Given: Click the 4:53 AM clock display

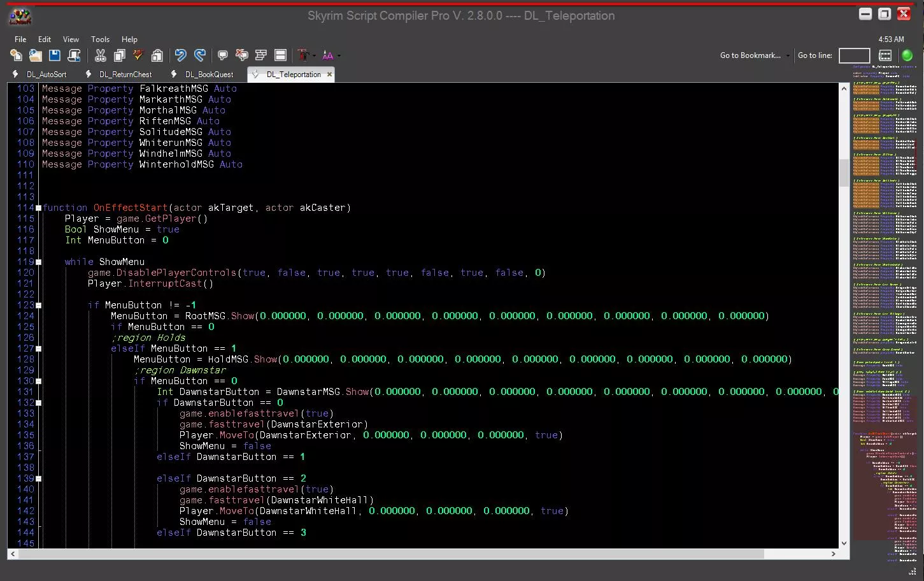Looking at the screenshot, I should [x=891, y=39].
